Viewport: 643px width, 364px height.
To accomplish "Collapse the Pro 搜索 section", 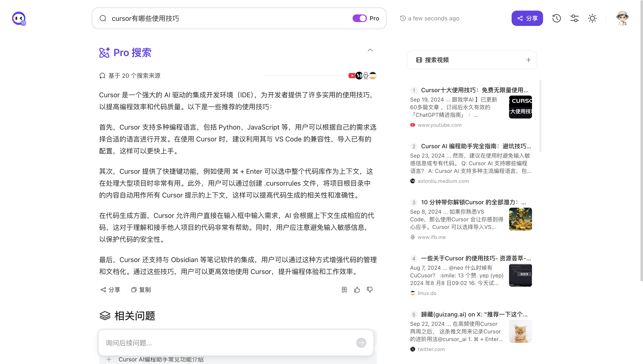I will pos(370,50).
